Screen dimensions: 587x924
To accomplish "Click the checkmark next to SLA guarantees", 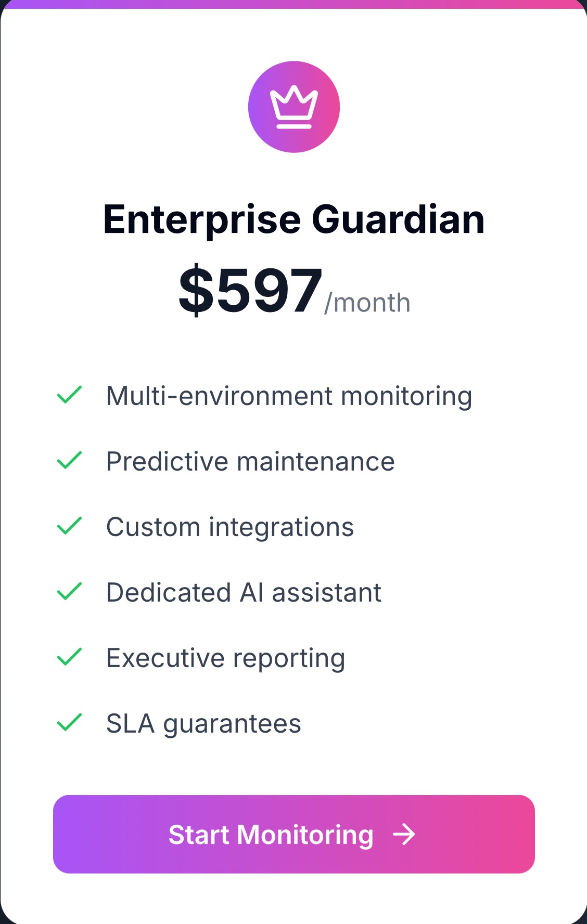I will click(69, 722).
